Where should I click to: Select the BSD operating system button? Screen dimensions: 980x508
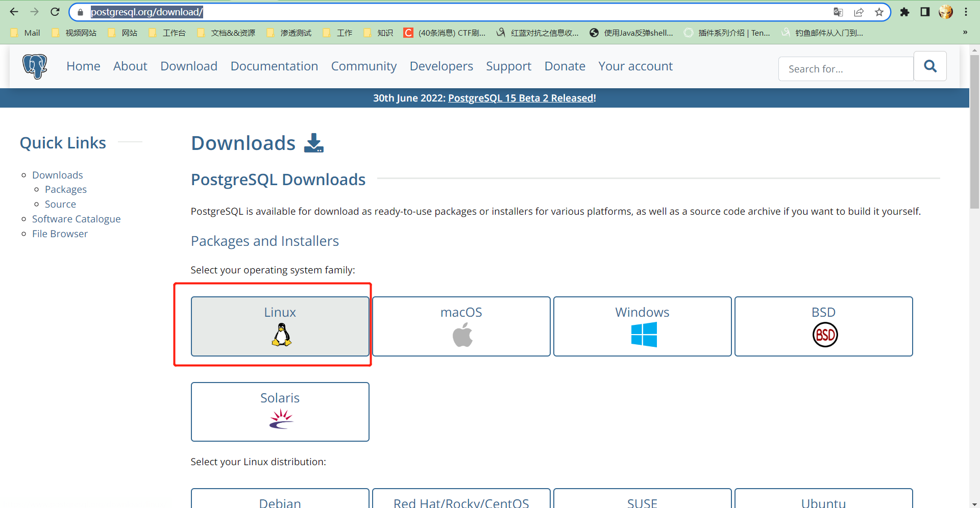coord(824,326)
